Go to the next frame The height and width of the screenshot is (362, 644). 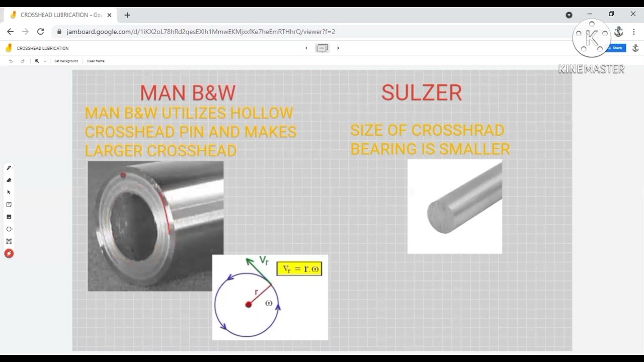click(x=338, y=48)
